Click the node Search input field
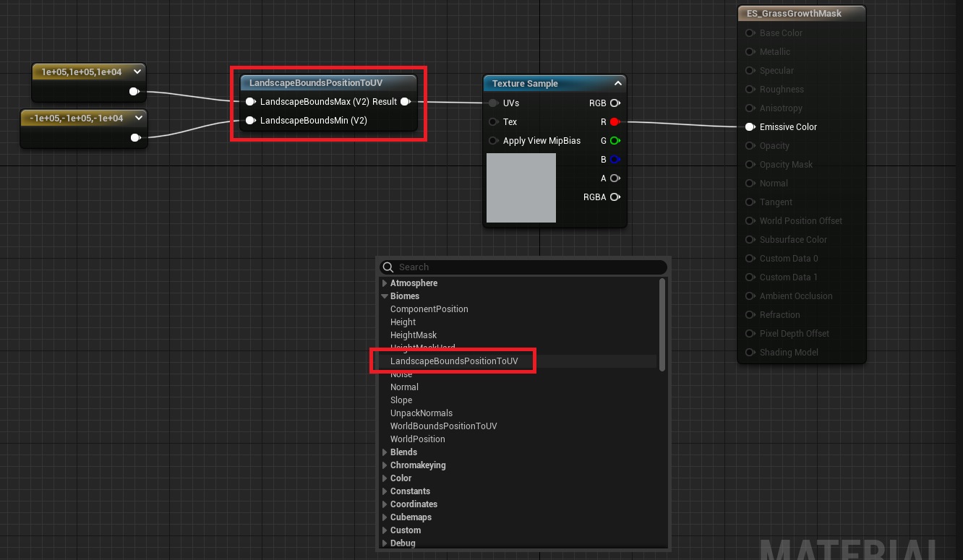 coord(528,267)
